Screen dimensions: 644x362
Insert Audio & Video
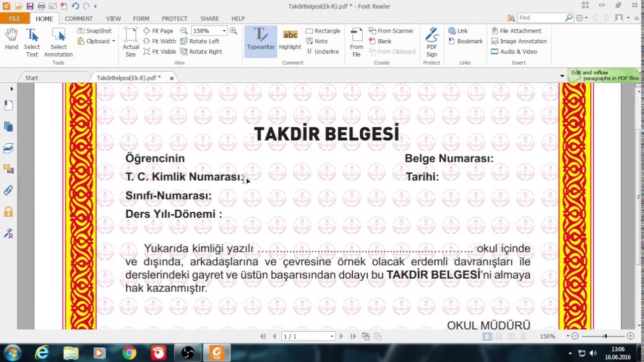click(514, 51)
